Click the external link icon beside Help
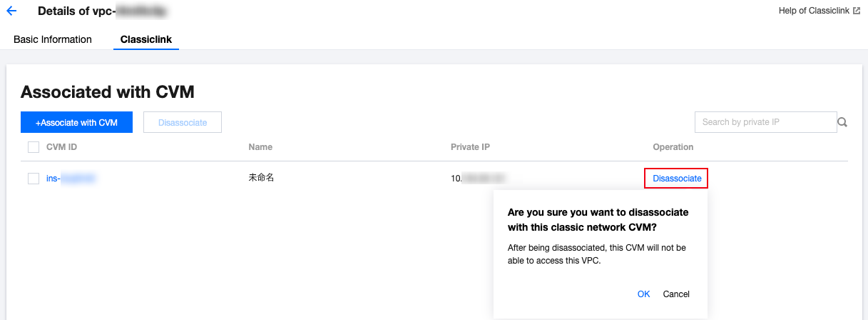Image resolution: width=868 pixels, height=320 pixels. (x=857, y=11)
